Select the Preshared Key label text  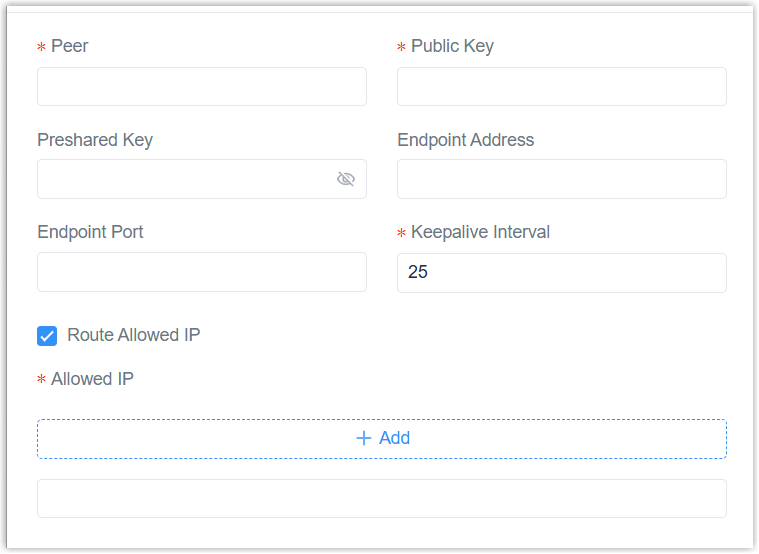(95, 140)
